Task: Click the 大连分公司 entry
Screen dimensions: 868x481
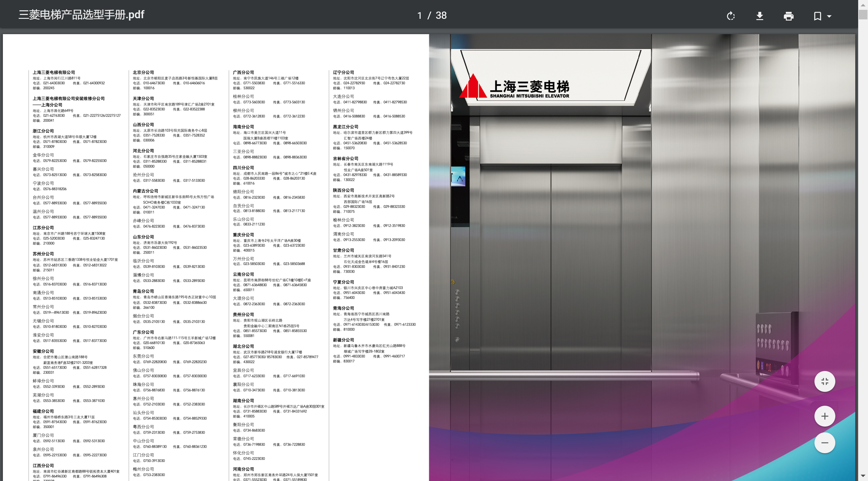Action: click(x=343, y=96)
